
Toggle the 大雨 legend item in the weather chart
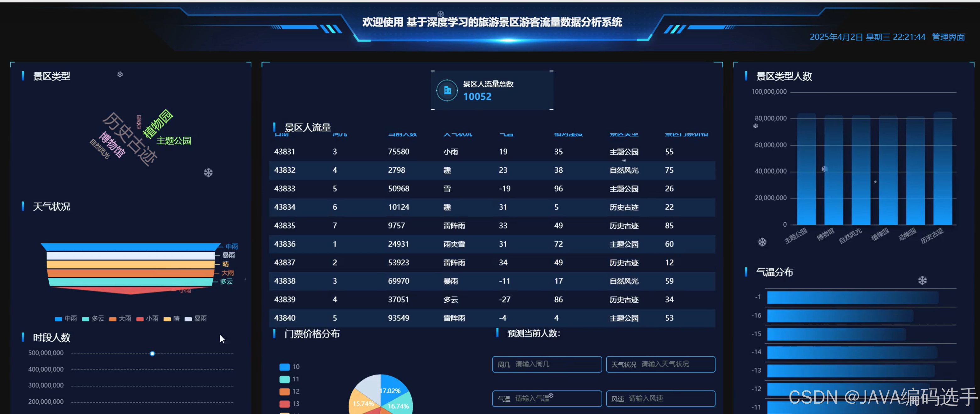point(120,318)
